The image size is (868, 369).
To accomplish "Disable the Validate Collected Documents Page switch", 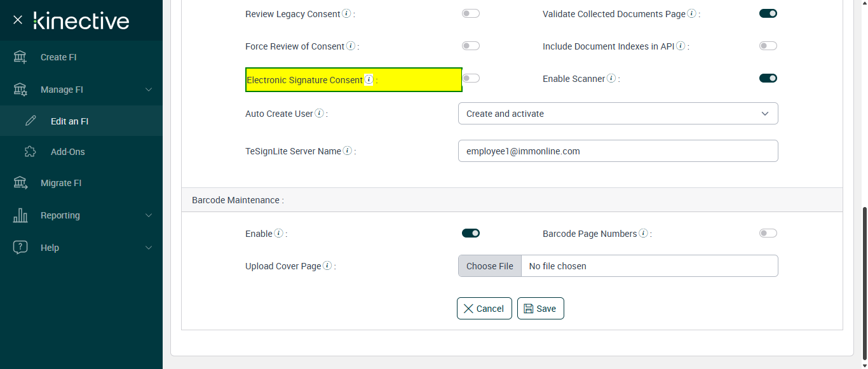I will click(x=768, y=13).
